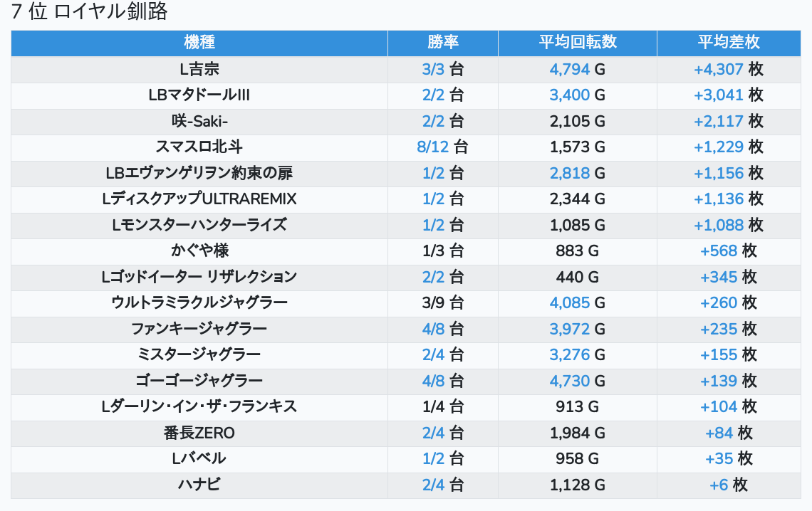Select the L吉宗 machine name
Image resolution: width=812 pixels, height=511 pixels.
pos(199,70)
